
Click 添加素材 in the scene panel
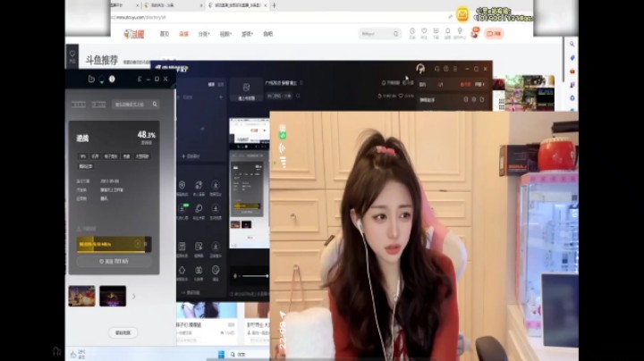click(191, 156)
